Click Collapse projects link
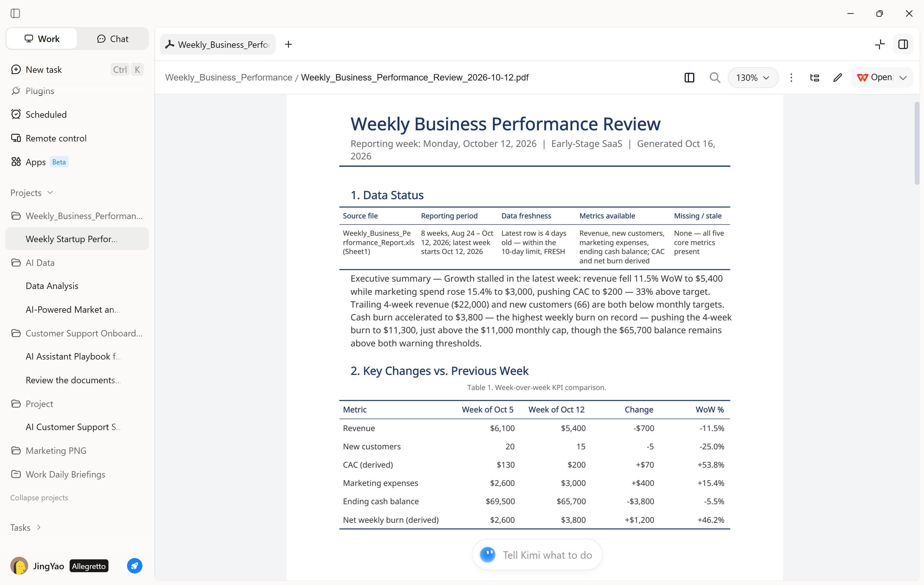Screen dimensions: 924x585 39,497
